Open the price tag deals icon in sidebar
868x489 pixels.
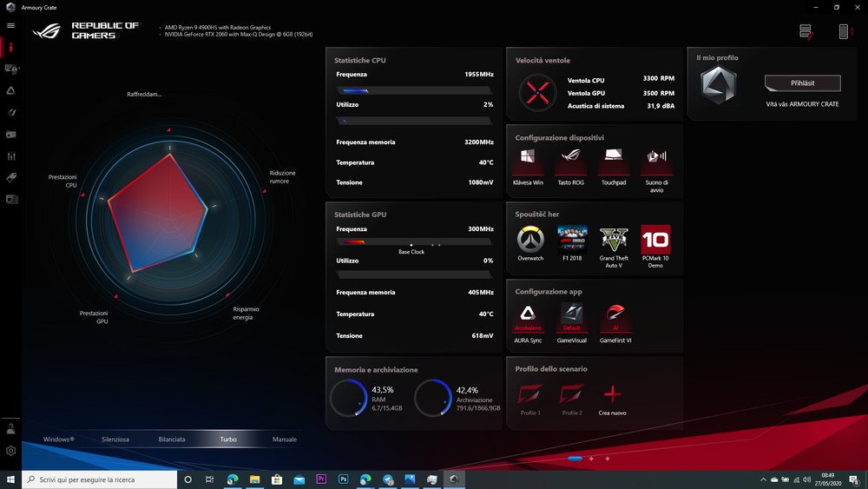(11, 177)
